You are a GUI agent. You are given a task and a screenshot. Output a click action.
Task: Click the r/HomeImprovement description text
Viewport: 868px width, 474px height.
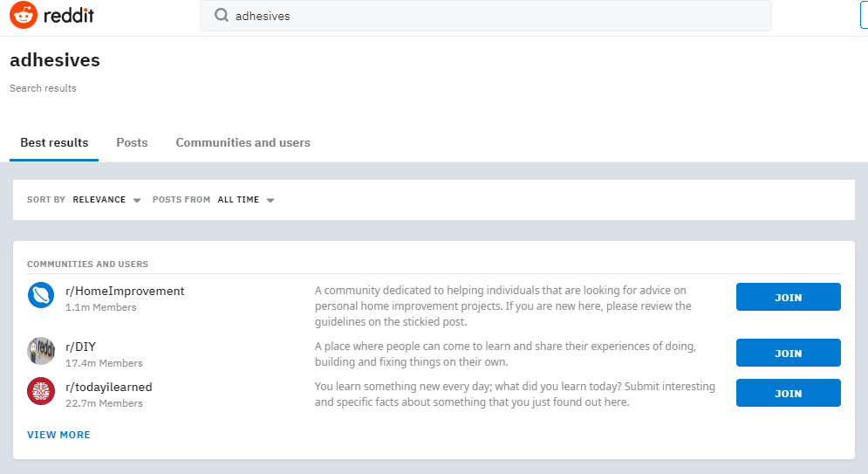click(x=503, y=306)
